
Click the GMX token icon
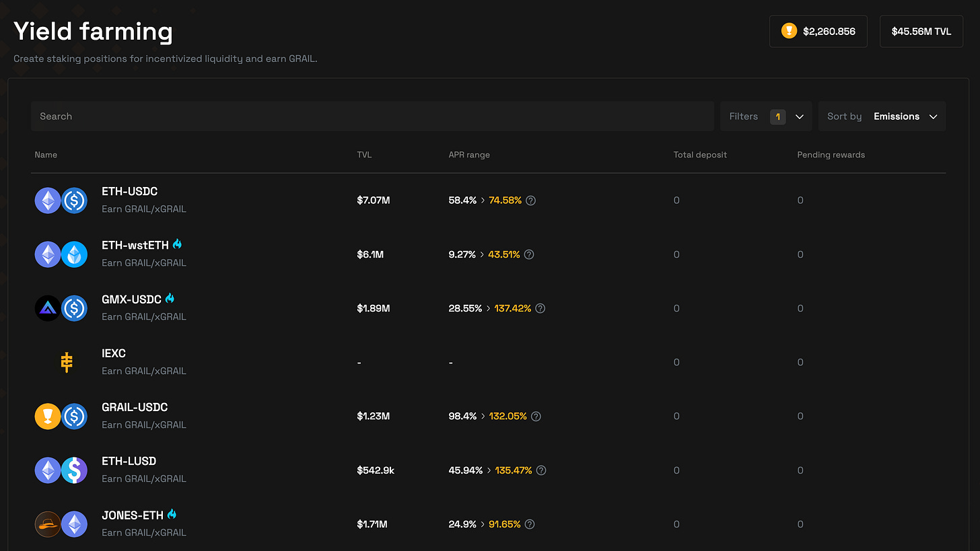click(x=48, y=308)
